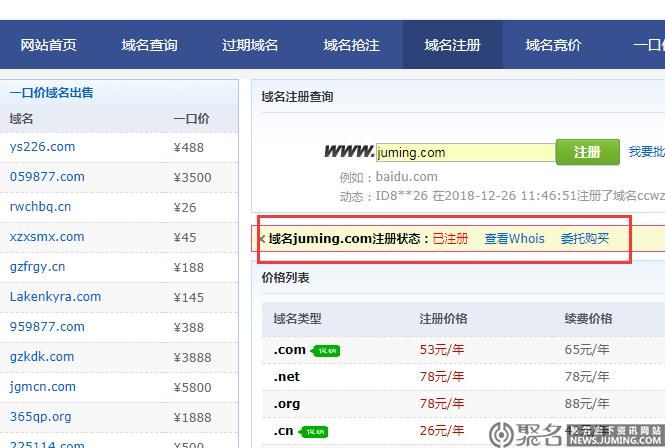
Task: Switch to the 域名注册 tab
Action: point(453,45)
